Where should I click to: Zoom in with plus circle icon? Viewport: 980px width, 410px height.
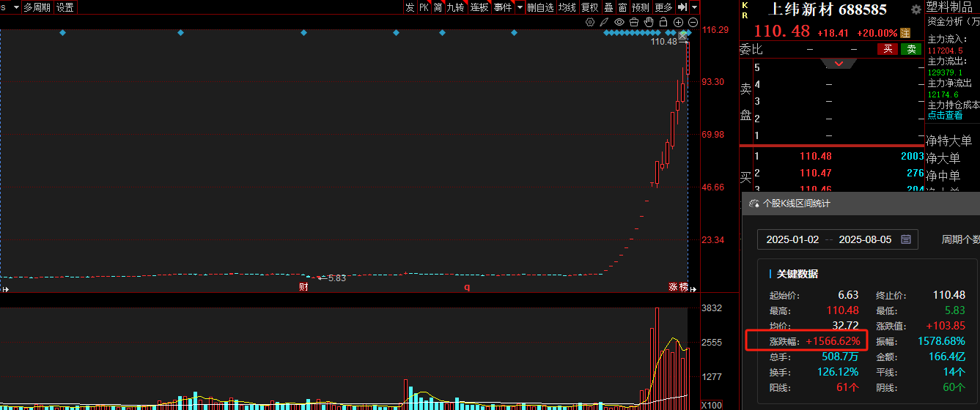(x=678, y=23)
